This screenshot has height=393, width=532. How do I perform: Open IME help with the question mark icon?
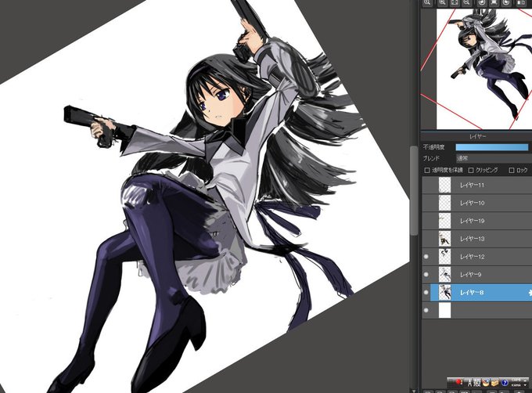(505, 383)
